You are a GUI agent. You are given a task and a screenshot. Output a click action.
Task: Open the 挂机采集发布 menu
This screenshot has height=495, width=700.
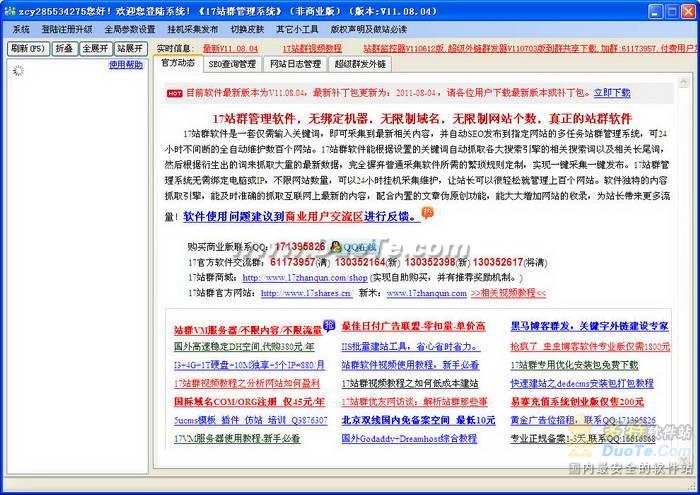point(193,29)
